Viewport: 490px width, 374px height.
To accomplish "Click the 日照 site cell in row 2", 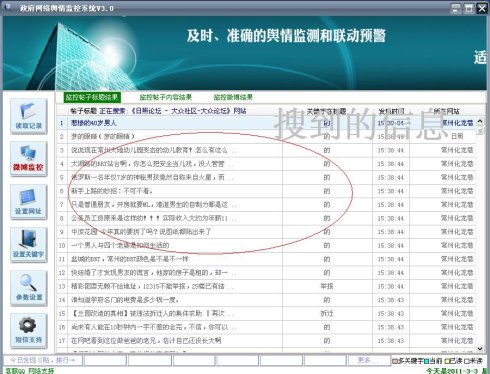I will 457,136.
